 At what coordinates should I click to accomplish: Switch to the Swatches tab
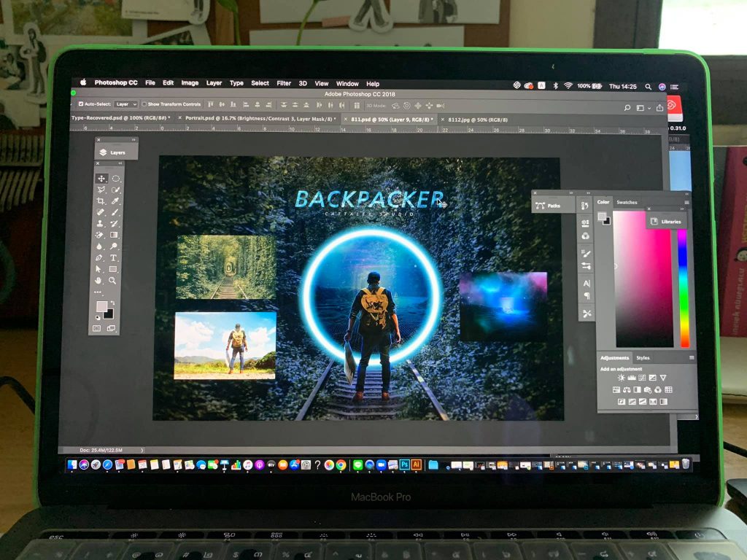coord(627,202)
